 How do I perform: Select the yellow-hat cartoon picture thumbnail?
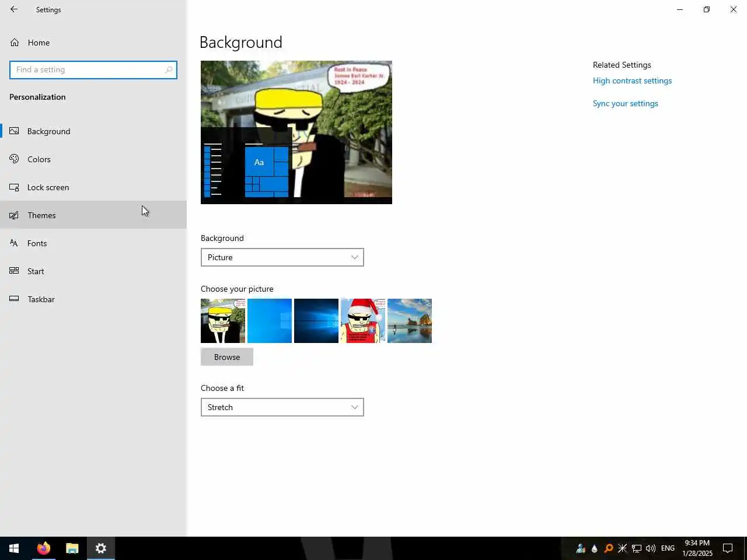(x=223, y=321)
